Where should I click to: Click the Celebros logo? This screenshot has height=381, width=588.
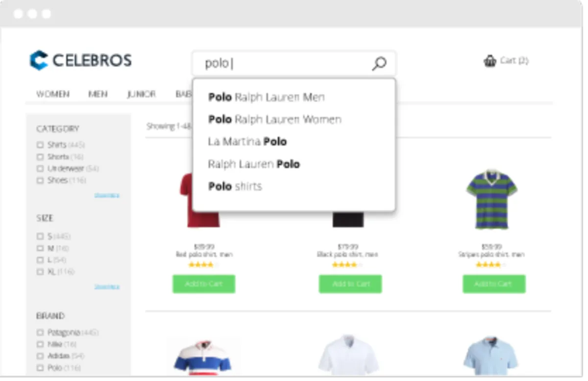point(81,60)
